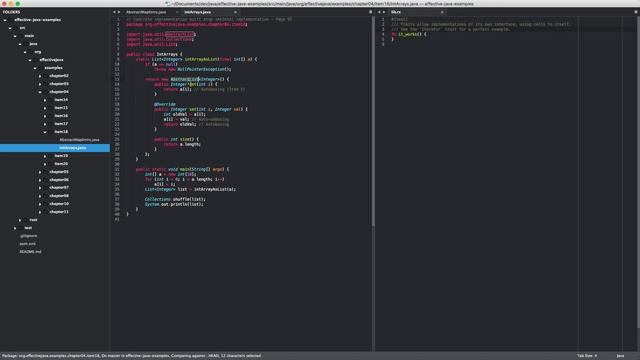640x360 pixels.
Task: Go to next tab in left pane
Action: click(119, 12)
